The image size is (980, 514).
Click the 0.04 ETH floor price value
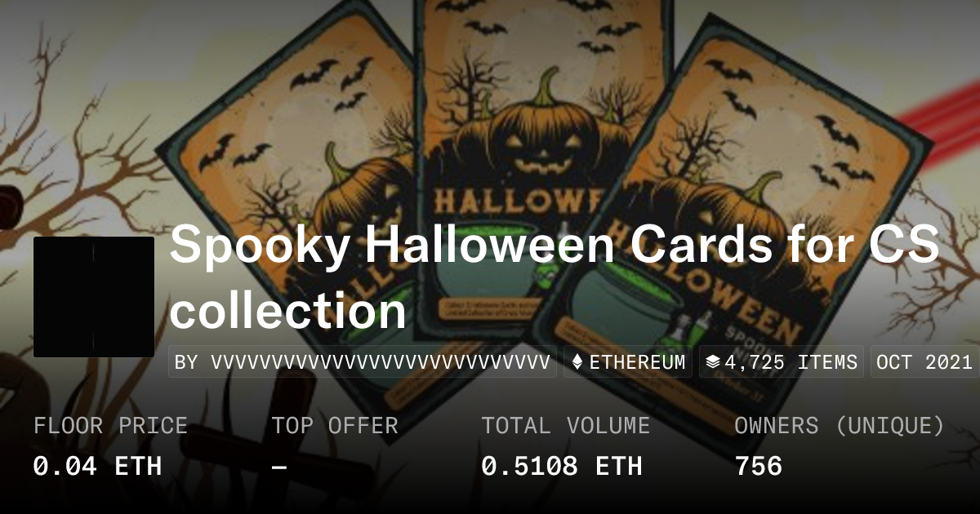pyautogui.click(x=97, y=466)
